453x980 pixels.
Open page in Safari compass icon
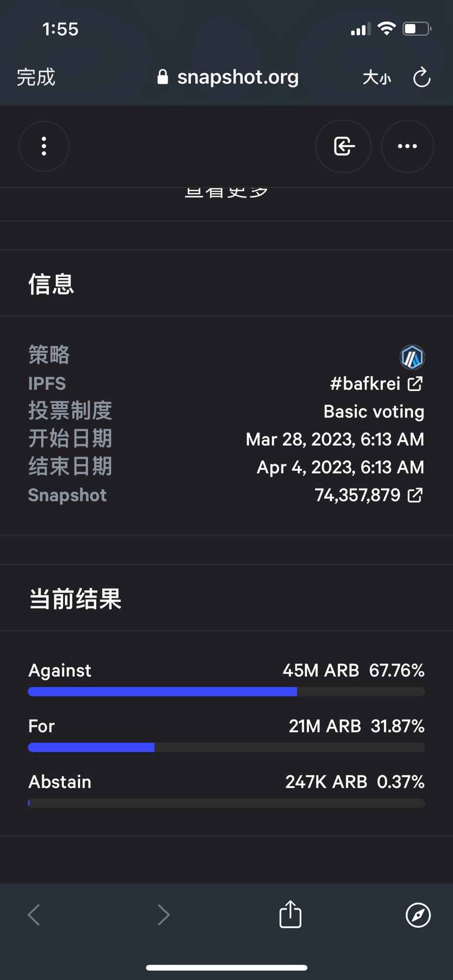click(x=418, y=915)
